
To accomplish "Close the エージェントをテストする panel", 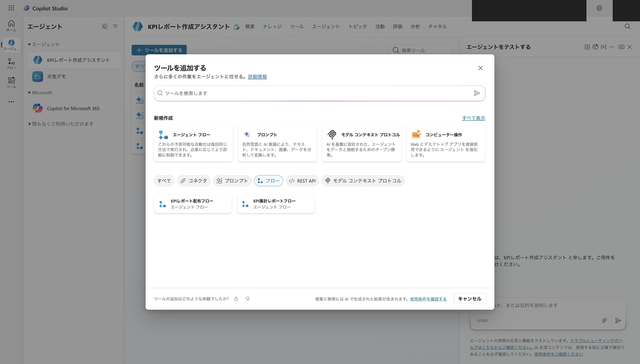I will (630, 47).
